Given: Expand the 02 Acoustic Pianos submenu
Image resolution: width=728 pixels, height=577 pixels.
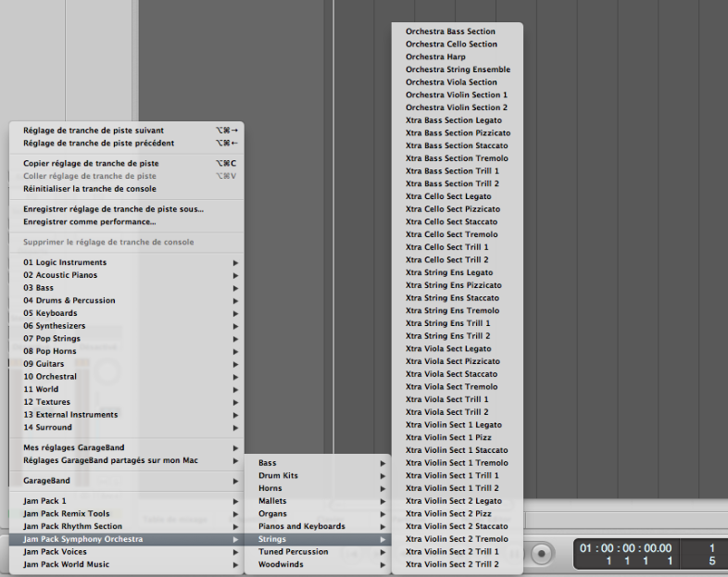Looking at the screenshot, I should [126, 275].
